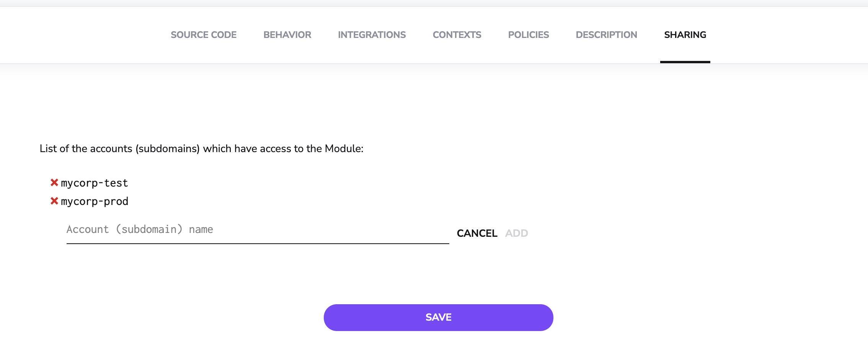Click the underline of the account name field
The image size is (868, 341).
click(x=257, y=243)
